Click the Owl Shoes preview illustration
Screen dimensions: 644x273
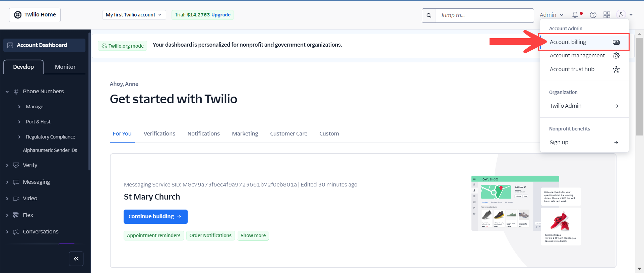(526, 210)
